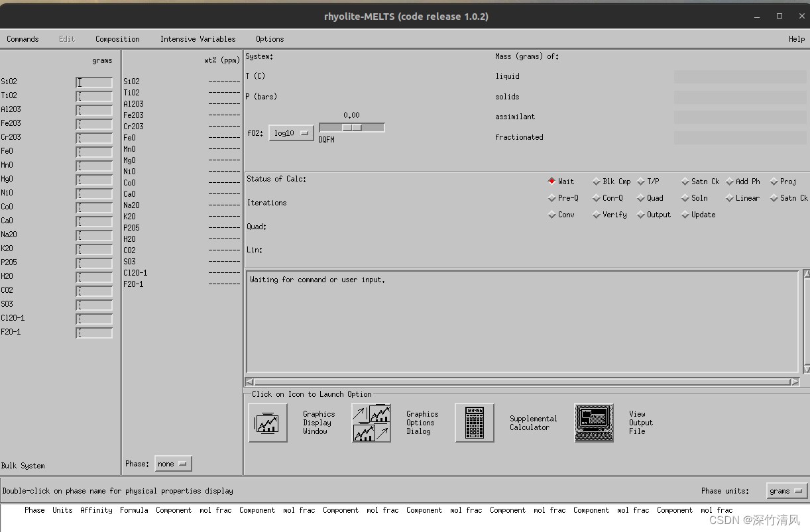
Task: Open the Graphics Display Window
Action: pyautogui.click(x=268, y=423)
